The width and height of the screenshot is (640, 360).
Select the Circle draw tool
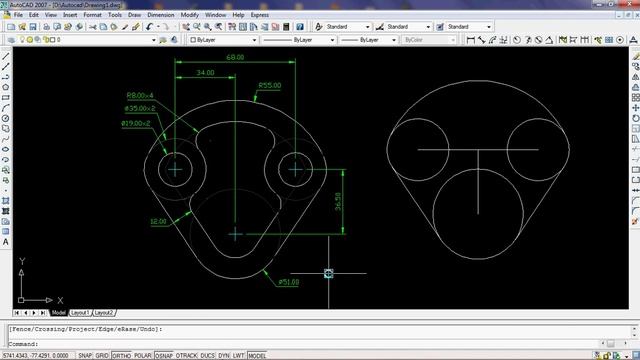(x=6, y=118)
